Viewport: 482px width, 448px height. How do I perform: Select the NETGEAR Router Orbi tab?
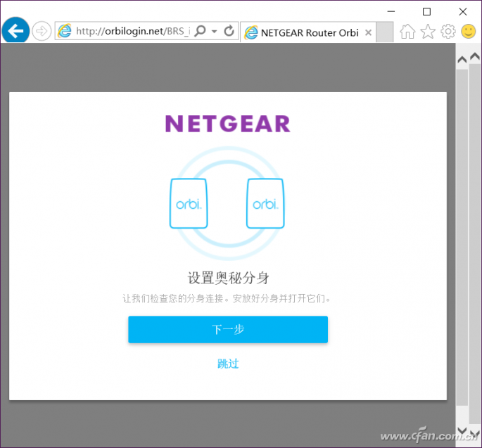pyautogui.click(x=307, y=32)
